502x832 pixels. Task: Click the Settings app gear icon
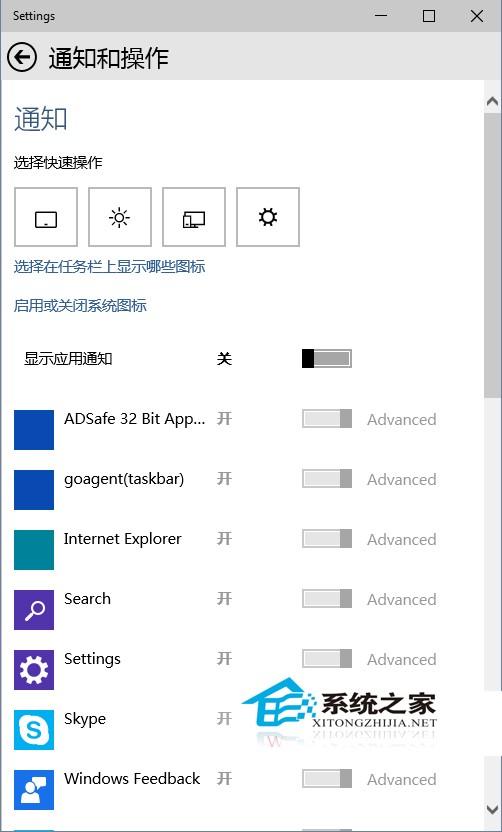pos(34,670)
